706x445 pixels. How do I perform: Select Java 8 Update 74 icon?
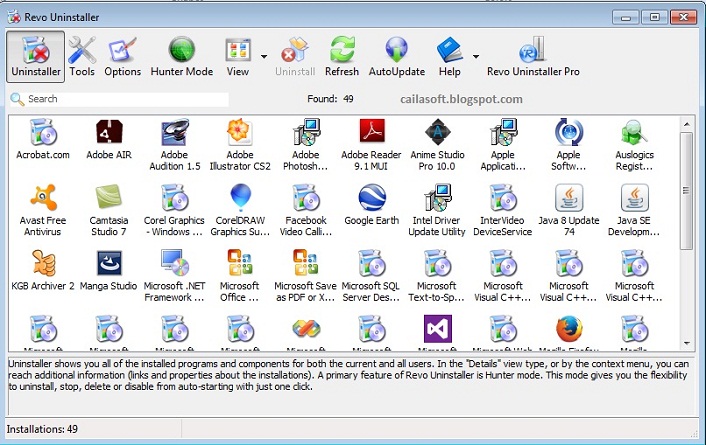click(x=569, y=198)
